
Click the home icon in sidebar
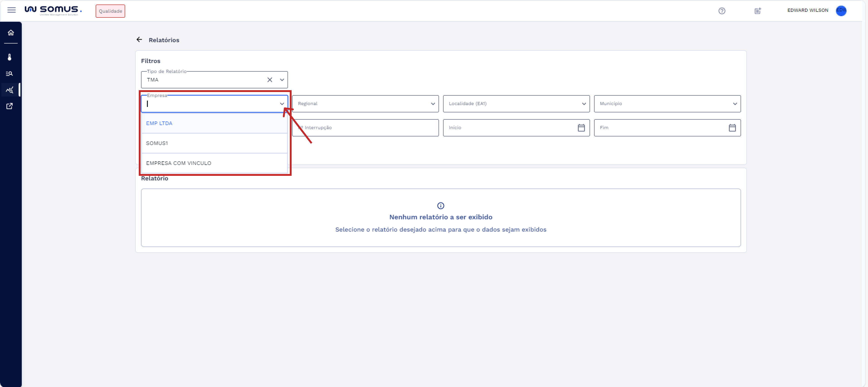coord(11,33)
